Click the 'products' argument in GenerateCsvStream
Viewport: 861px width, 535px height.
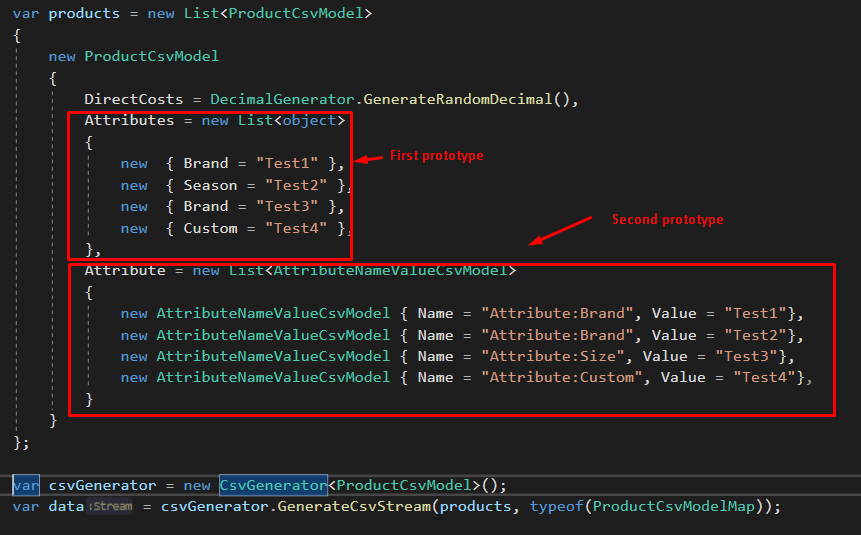point(476,506)
